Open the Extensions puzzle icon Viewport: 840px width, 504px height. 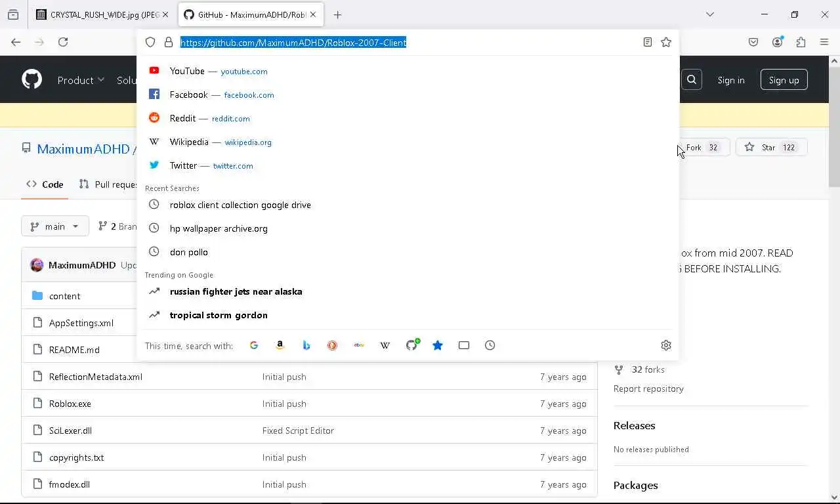pos(801,42)
